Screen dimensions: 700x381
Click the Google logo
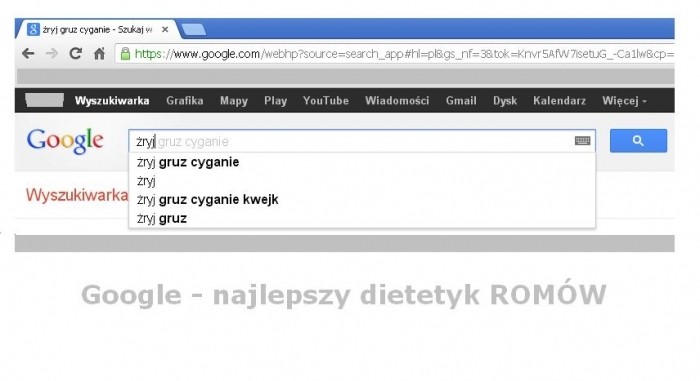[65, 141]
